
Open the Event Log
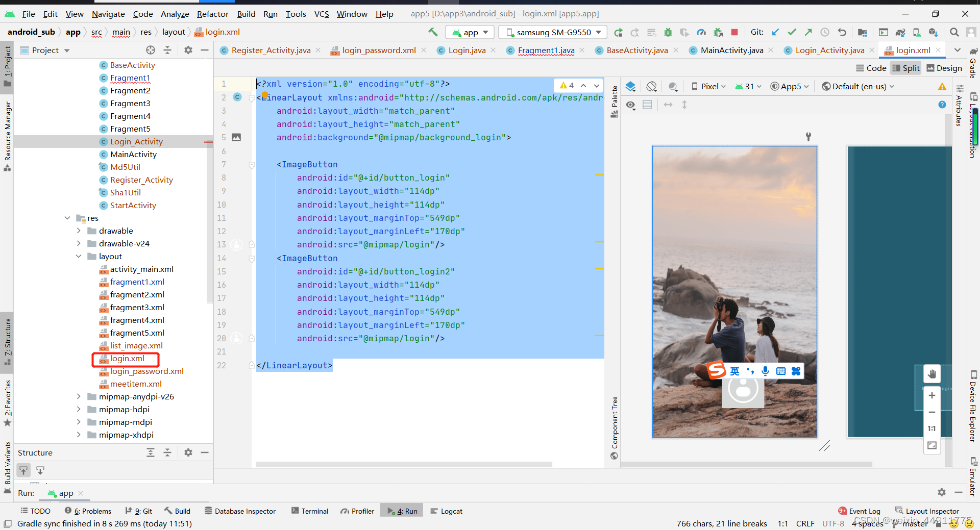(859, 511)
